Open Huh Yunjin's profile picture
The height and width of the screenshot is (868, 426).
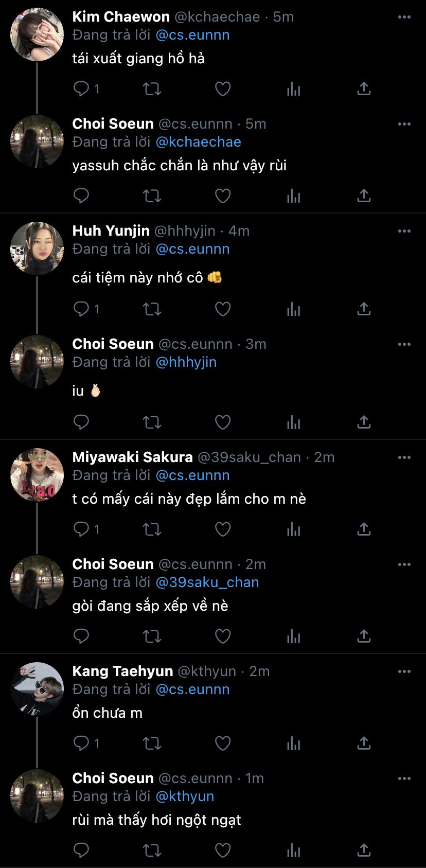point(37,249)
